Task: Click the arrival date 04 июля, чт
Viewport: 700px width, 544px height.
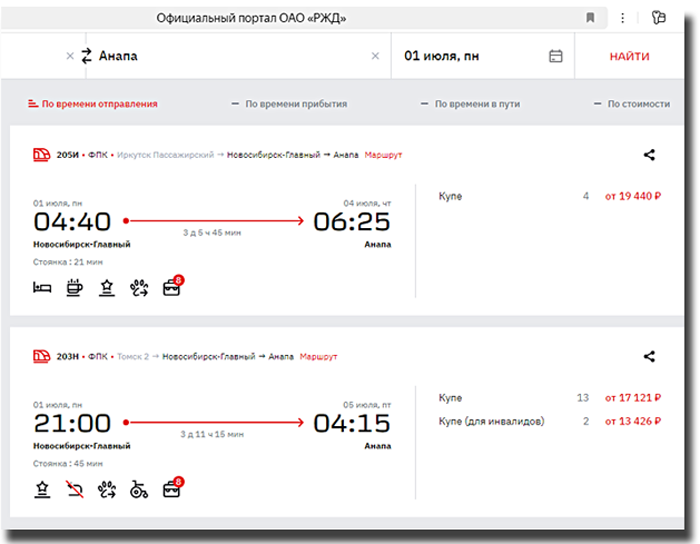Action: (367, 203)
